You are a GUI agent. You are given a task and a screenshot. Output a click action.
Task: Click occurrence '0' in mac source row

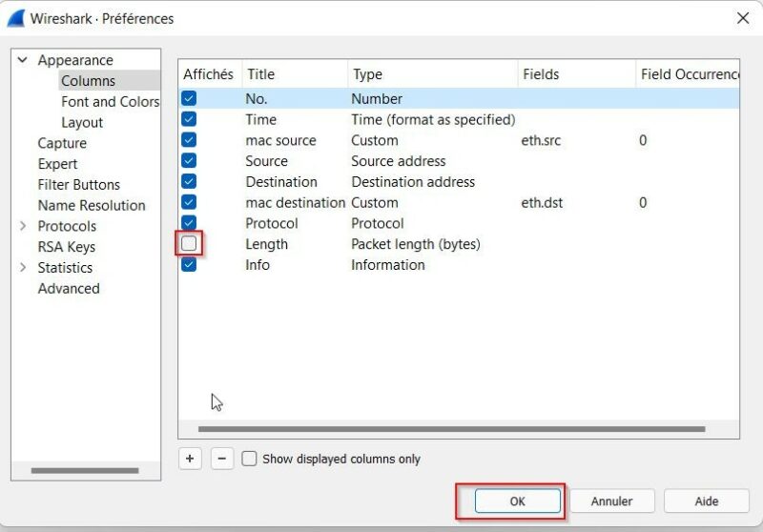[x=643, y=140]
